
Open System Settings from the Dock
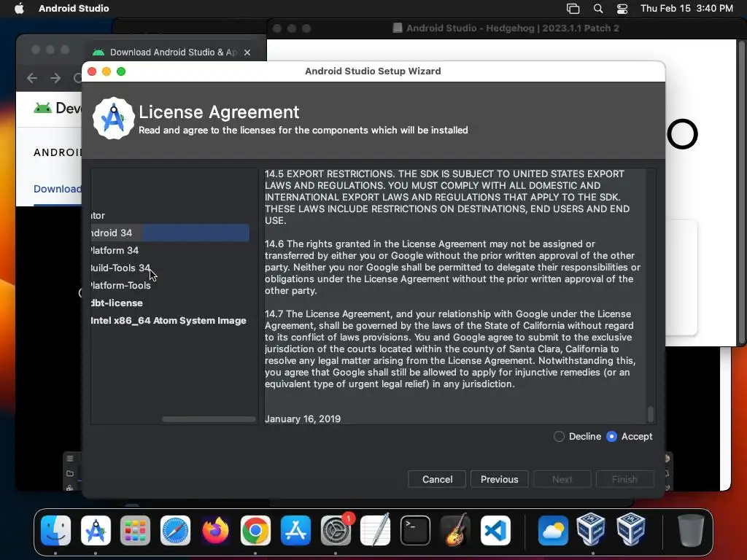336,530
